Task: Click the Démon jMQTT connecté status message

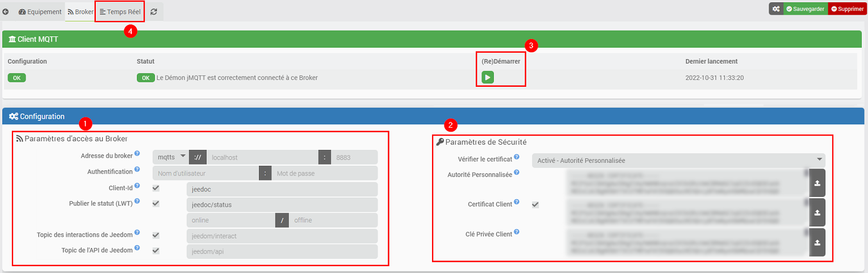Action: (237, 78)
